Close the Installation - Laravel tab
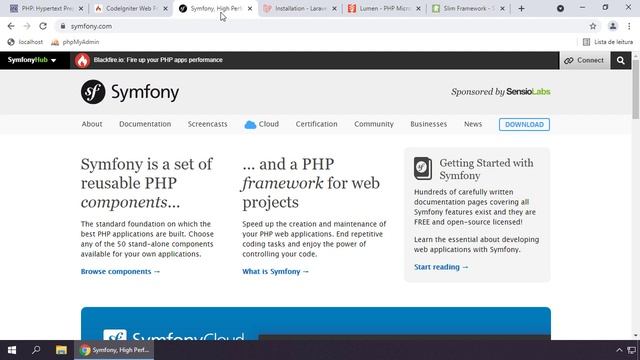Screen dimensions: 640x360 [x=334, y=9]
